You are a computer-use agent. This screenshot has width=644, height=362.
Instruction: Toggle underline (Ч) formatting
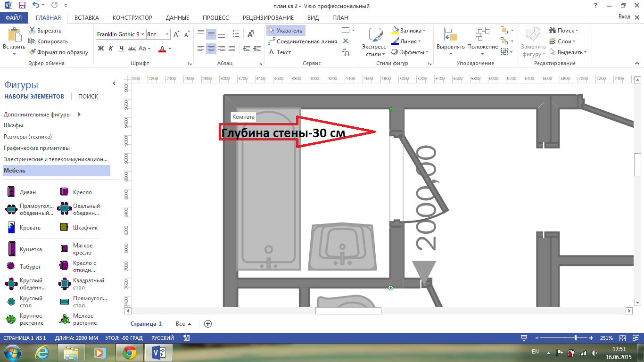tap(121, 49)
